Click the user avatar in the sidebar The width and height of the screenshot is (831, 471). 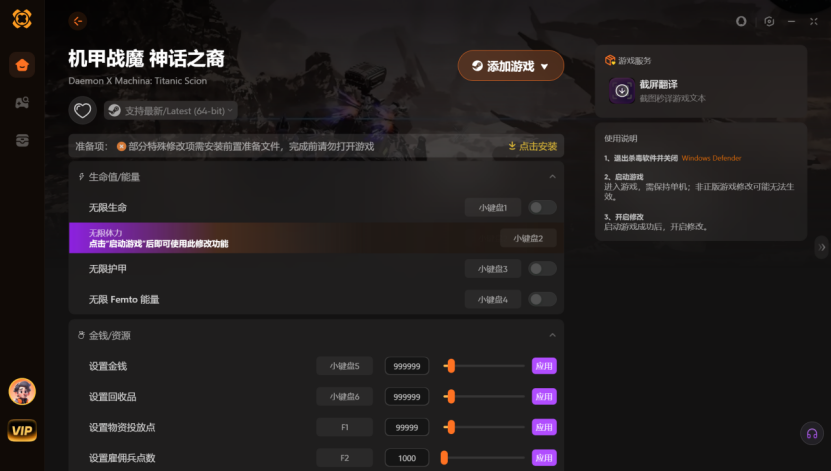[x=22, y=392]
